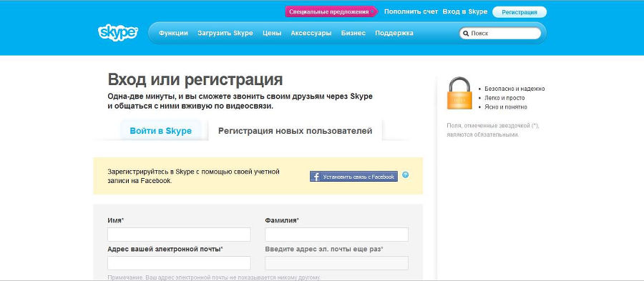Click the blue help question mark icon

pos(406,175)
